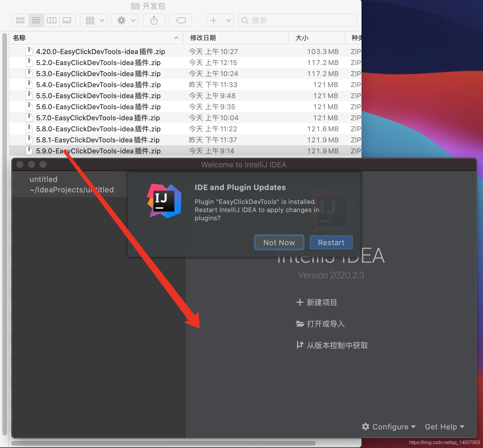Viewport: 483px width, 448px height.
Task: Open Get Help dropdown menu
Action: click(444, 427)
